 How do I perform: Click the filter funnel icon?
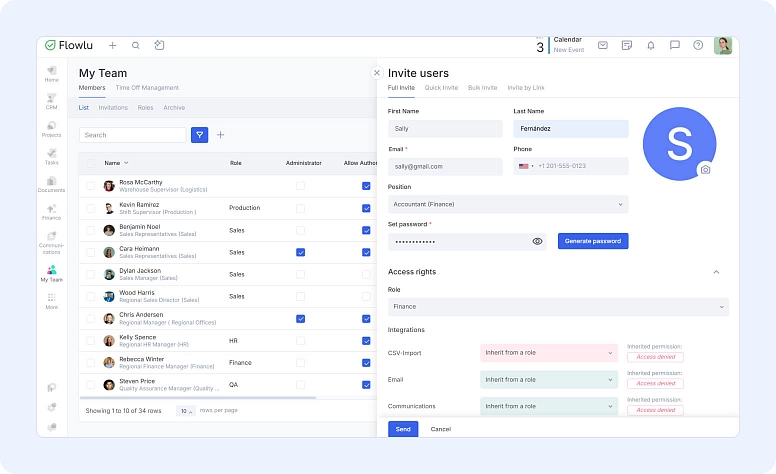point(200,135)
